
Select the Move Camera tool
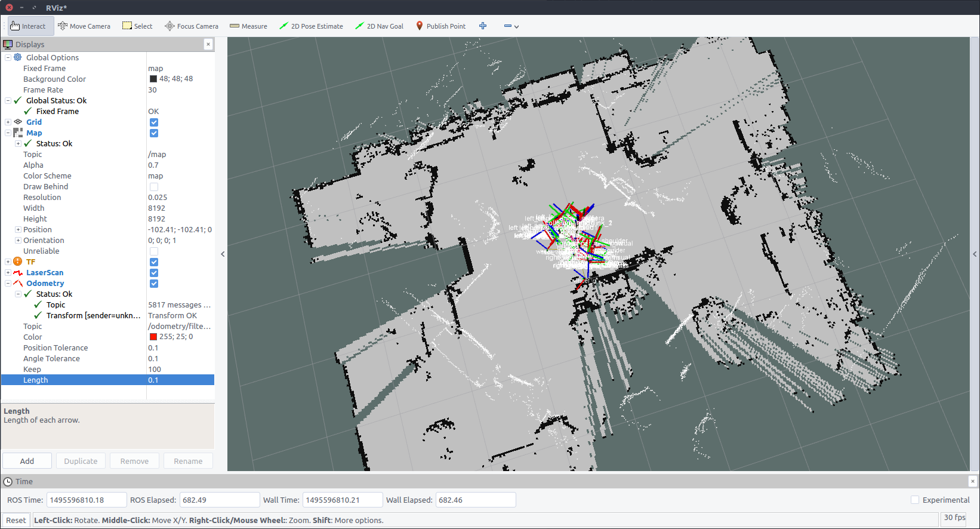[84, 26]
